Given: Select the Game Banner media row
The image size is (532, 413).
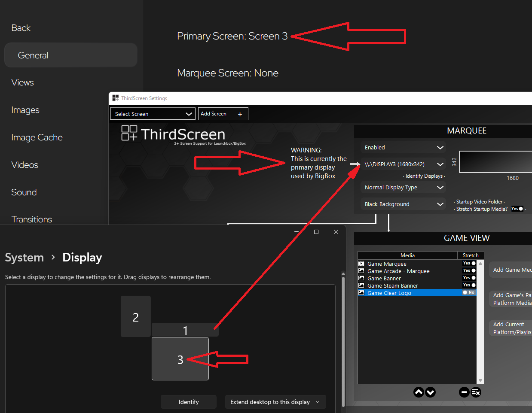Looking at the screenshot, I should tap(417, 278).
